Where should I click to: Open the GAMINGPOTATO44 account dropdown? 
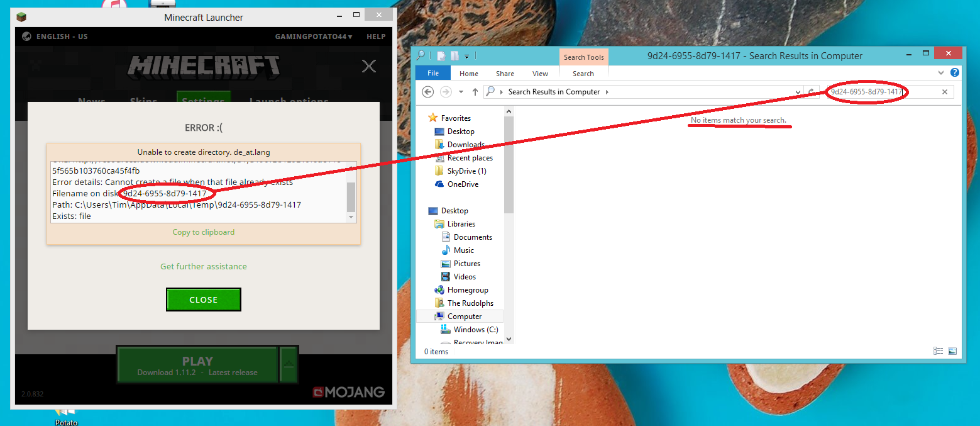click(x=313, y=36)
